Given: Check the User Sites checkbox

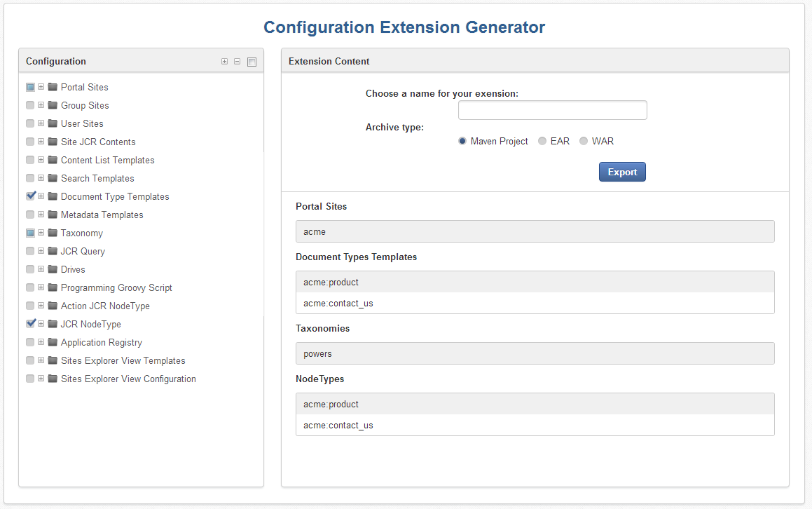Looking at the screenshot, I should (31, 123).
